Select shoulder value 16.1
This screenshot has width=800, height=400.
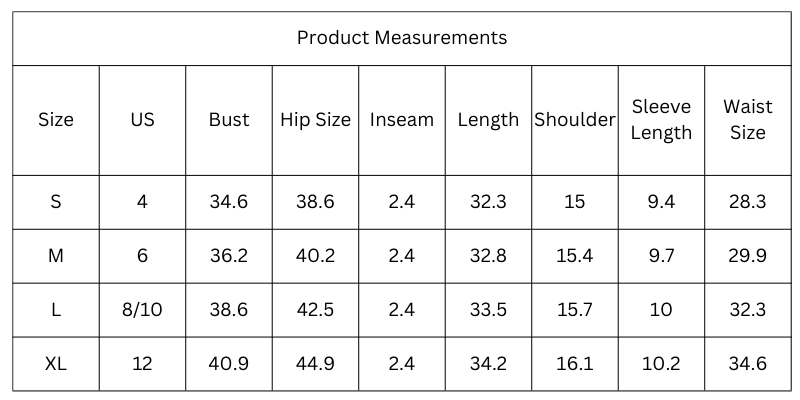tap(574, 364)
